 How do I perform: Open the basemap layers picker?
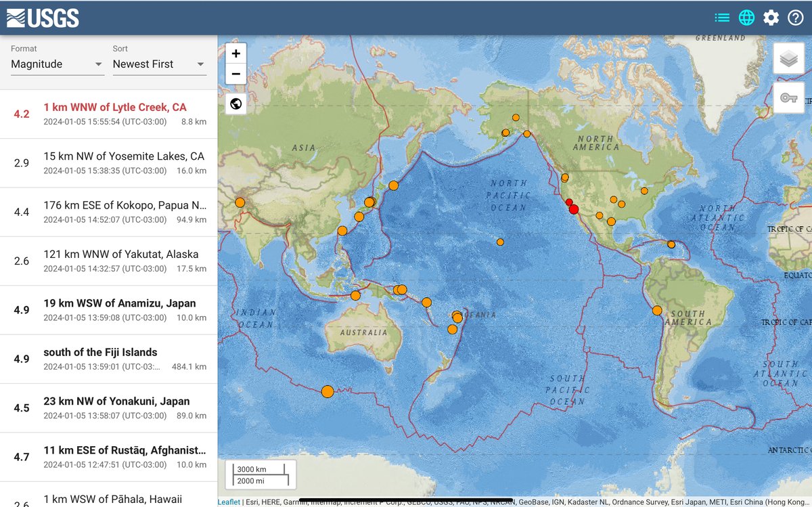click(x=788, y=58)
